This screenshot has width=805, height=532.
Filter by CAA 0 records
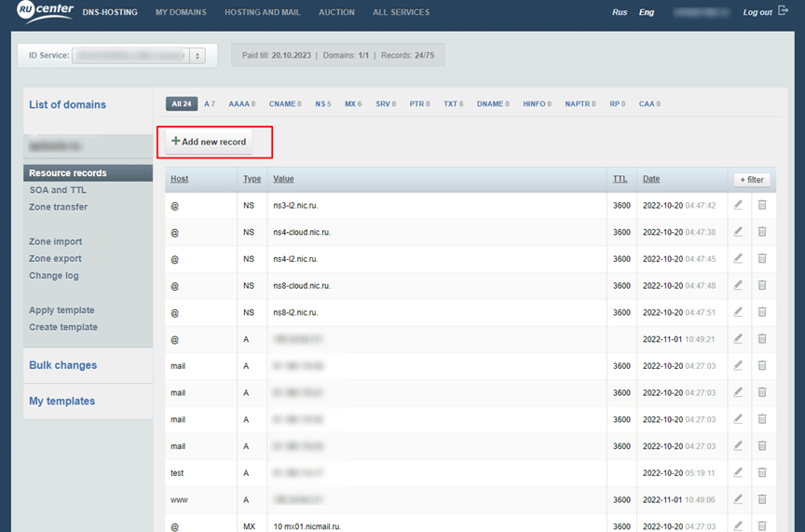[649, 103]
